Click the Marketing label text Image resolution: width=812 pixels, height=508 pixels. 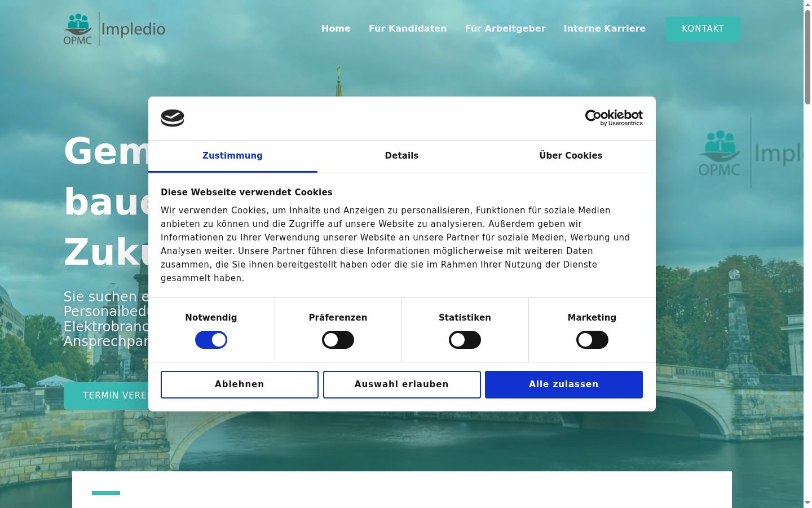[592, 318]
